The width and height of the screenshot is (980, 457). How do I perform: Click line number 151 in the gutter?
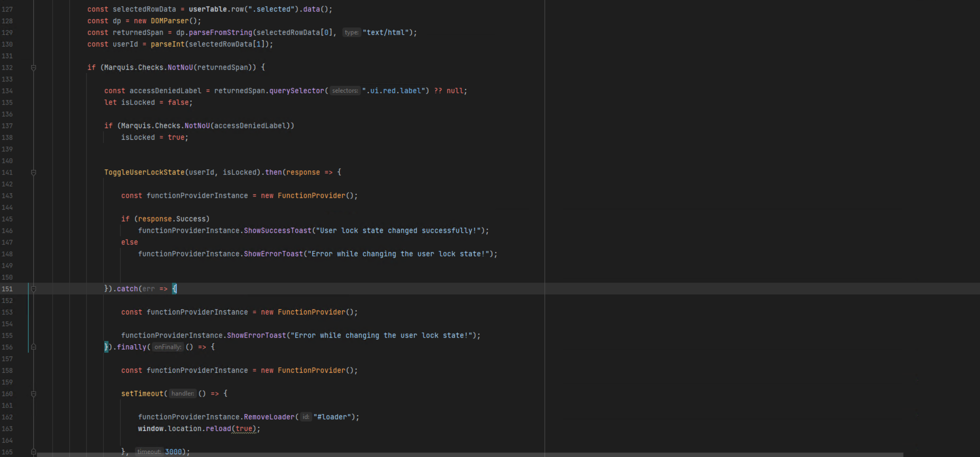tap(7, 289)
